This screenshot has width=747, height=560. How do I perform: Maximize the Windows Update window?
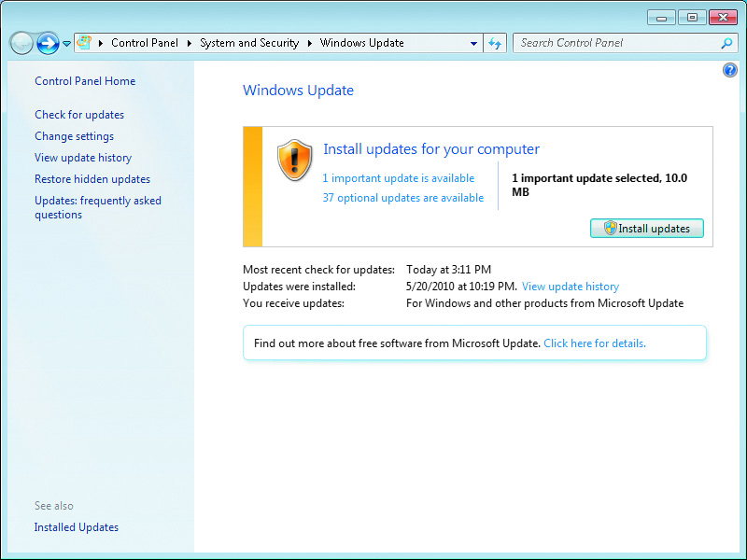(692, 18)
